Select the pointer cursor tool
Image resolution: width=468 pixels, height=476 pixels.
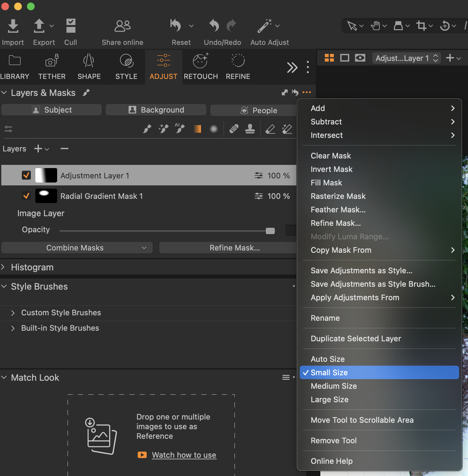[352, 25]
